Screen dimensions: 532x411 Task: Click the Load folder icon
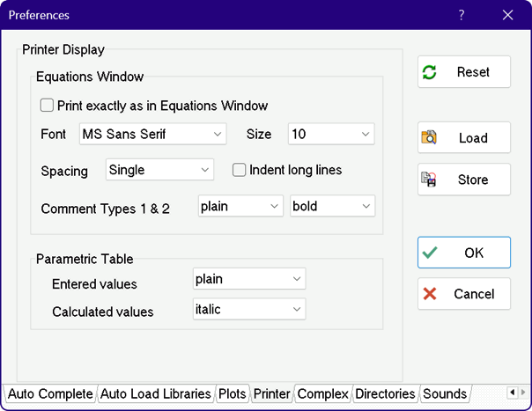(430, 137)
